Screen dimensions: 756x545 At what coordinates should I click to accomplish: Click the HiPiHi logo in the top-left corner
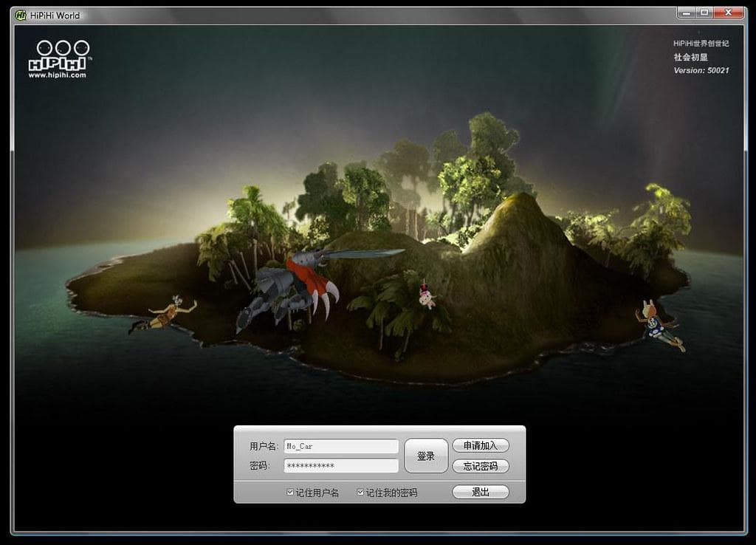[61, 55]
